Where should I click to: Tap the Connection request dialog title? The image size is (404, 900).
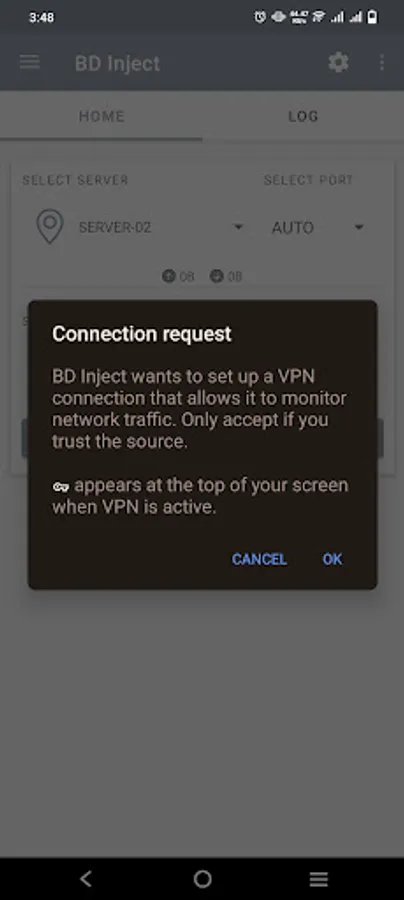142,334
